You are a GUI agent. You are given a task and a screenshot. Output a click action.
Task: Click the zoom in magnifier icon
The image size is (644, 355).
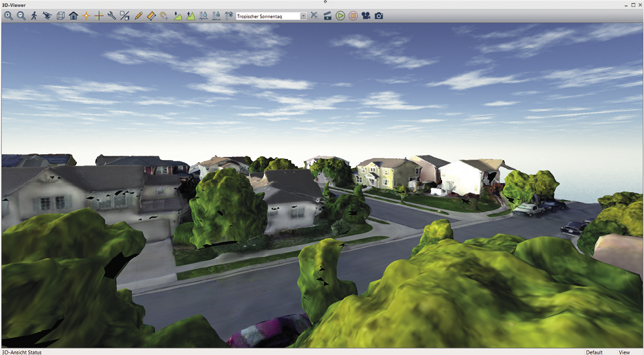8,16
